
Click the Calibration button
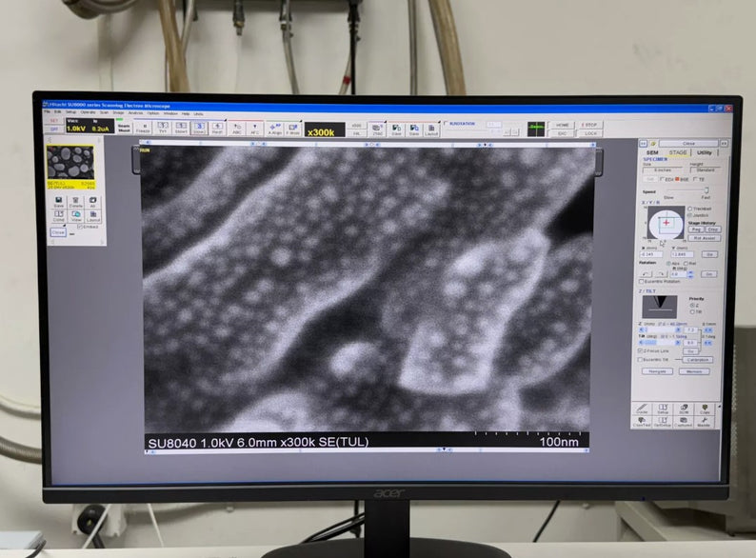click(698, 360)
